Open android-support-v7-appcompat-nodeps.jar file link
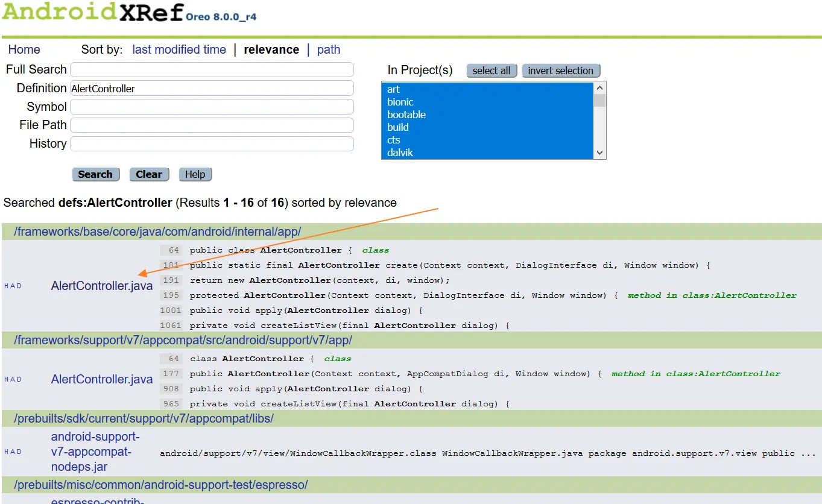 click(95, 452)
